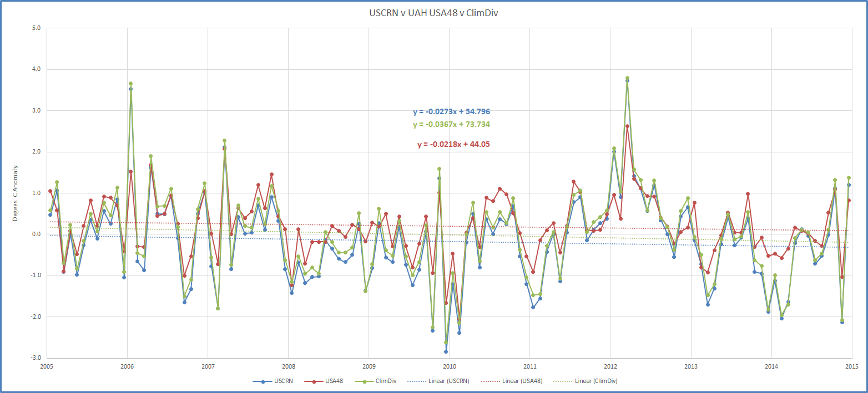Click the Linear (USCRN) legend entry
The width and height of the screenshot is (868, 393).
[444, 381]
